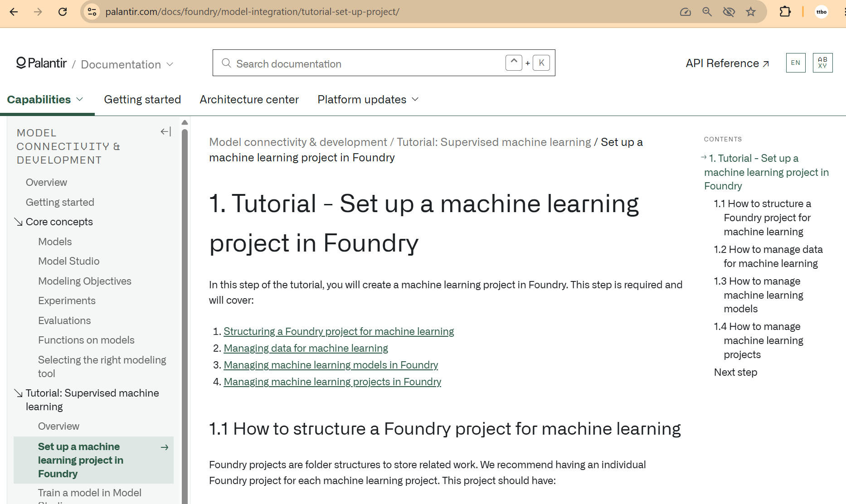Viewport: 846px width, 504px height.
Task: Jump to 1.1 How to structure section
Action: 763,218
